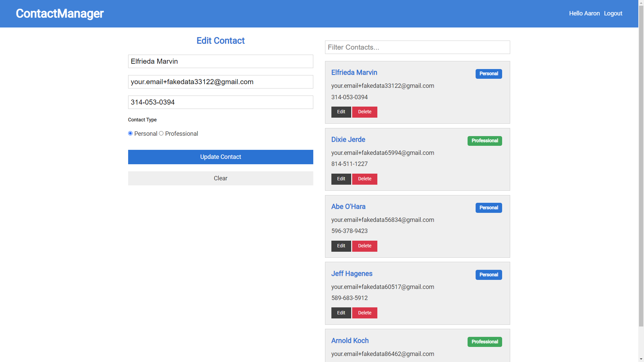Viewport: 644px width, 362px height.
Task: Click the Update Contact button
Action: pyautogui.click(x=220, y=157)
